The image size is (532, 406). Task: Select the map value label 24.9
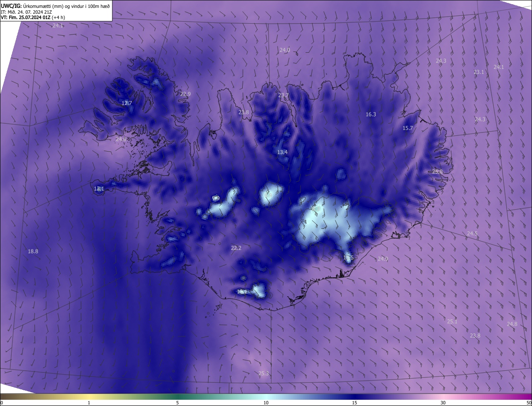[383, 259]
